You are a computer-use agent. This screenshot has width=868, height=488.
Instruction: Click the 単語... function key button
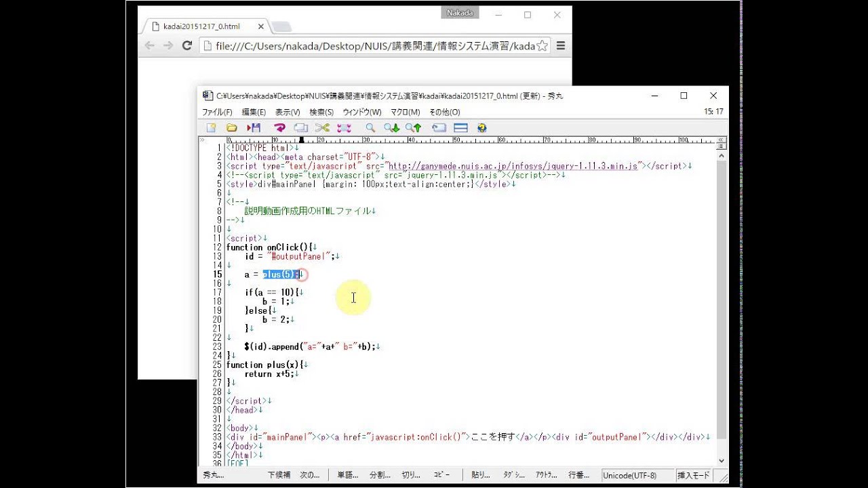click(x=348, y=475)
